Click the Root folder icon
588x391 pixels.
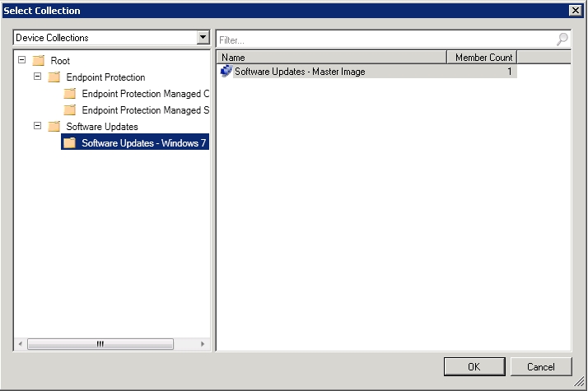click(38, 61)
